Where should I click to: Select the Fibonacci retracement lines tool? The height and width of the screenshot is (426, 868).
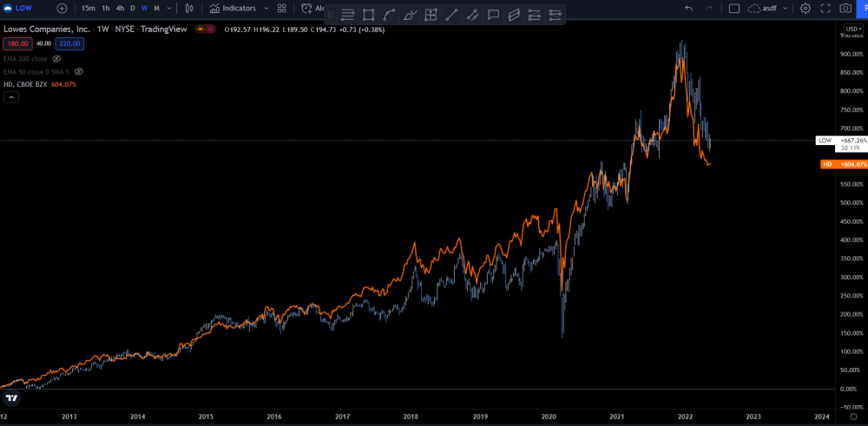coord(534,15)
